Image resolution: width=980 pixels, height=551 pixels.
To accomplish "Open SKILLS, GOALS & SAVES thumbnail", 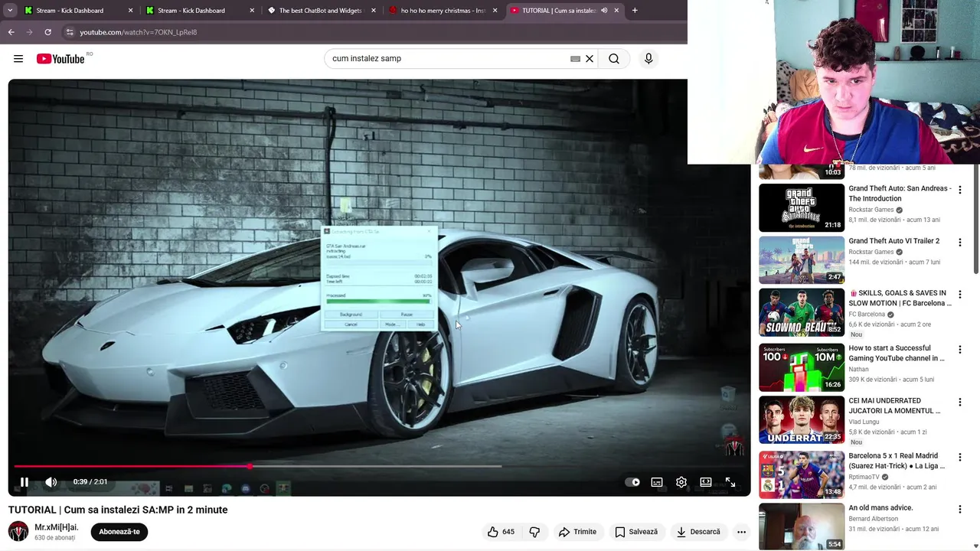I will 802,312.
